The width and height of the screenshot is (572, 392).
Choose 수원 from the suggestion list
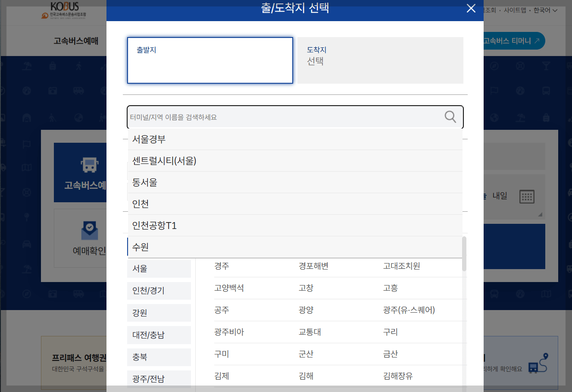click(295, 247)
